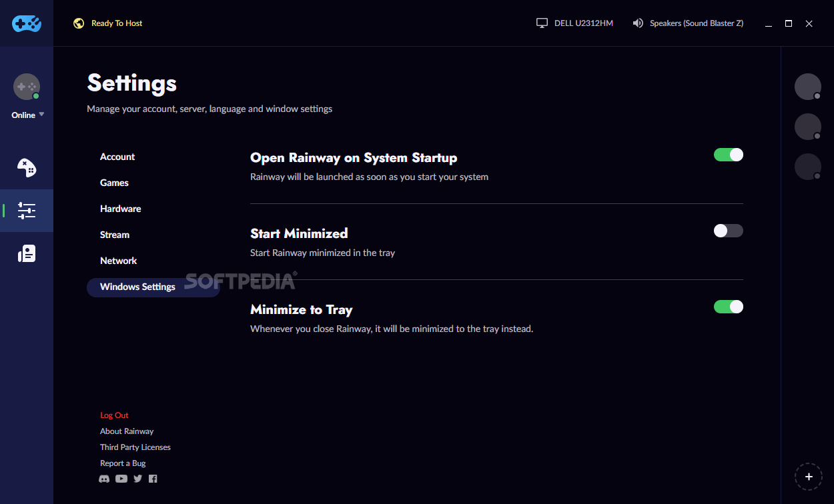This screenshot has height=504, width=834.
Task: Click Report a Bug
Action: (123, 463)
